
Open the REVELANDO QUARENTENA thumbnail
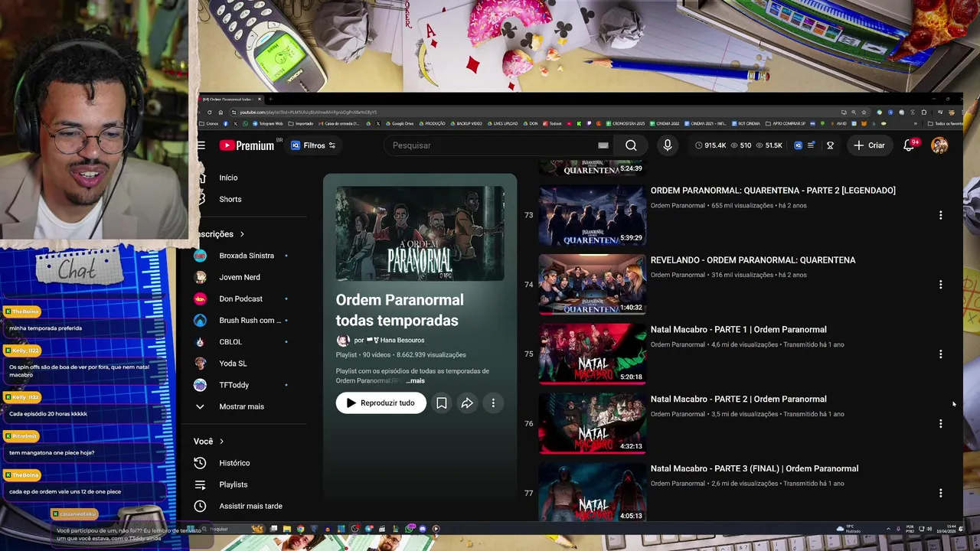tap(592, 284)
